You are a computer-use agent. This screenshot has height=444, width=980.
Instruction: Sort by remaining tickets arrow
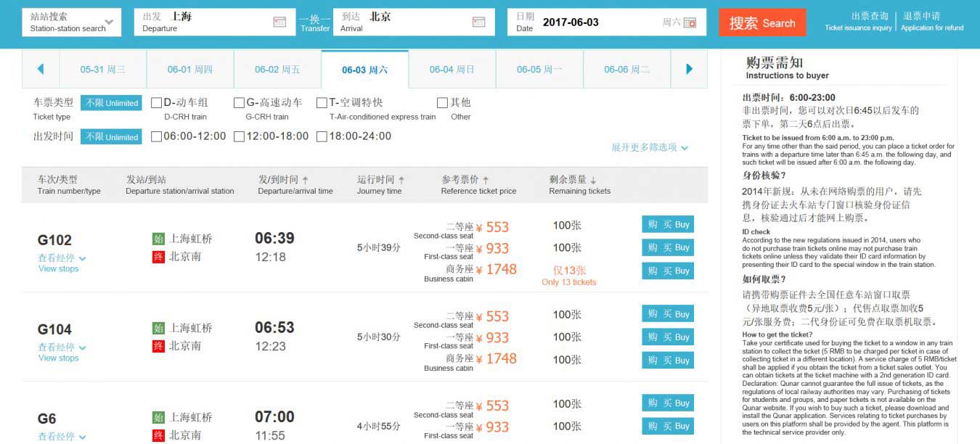click(x=593, y=180)
